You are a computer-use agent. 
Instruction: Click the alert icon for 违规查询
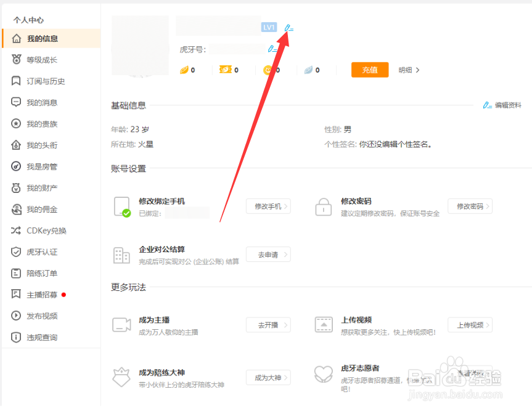pos(16,337)
